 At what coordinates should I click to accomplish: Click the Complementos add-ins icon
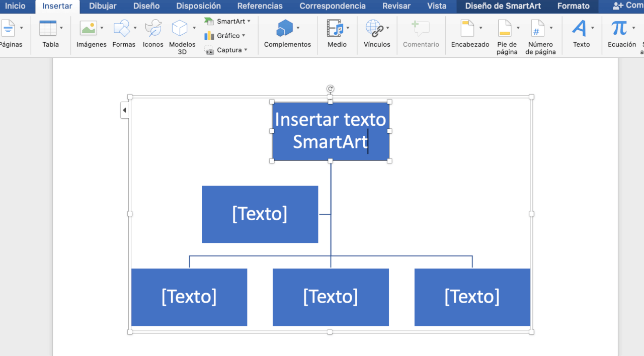285,28
